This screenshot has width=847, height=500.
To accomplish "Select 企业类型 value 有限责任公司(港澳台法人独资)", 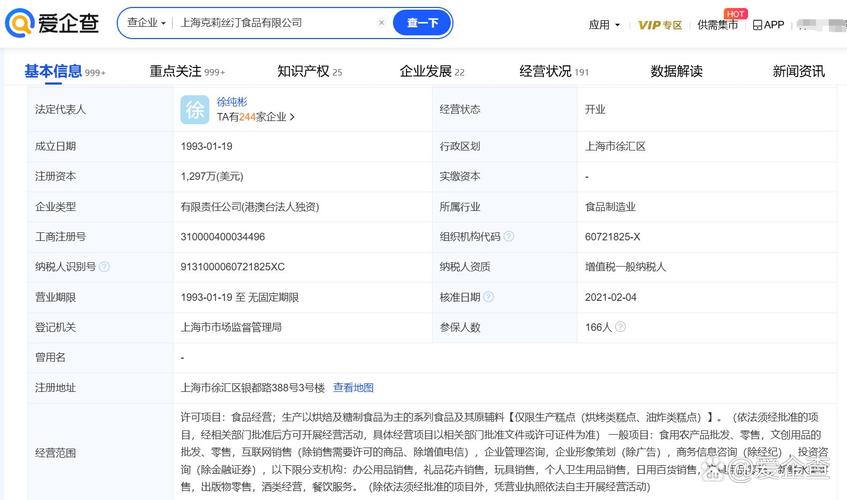I will pyautogui.click(x=250, y=207).
